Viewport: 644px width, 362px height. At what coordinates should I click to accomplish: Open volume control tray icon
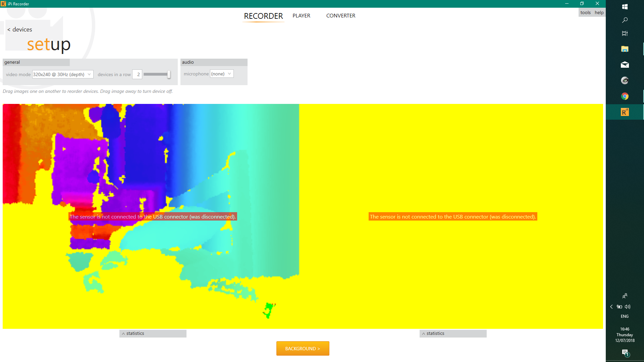[628, 307]
